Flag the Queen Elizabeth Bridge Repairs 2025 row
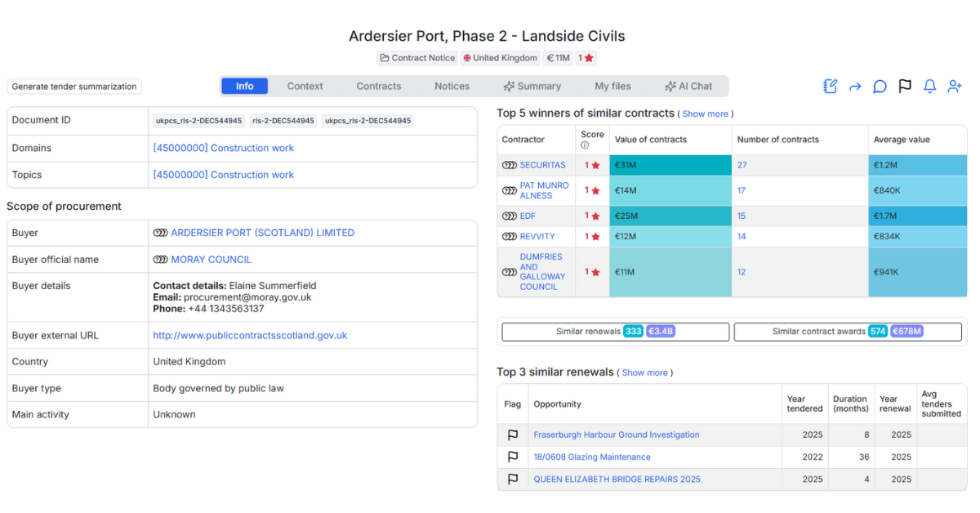The height and width of the screenshot is (513, 980). tap(513, 480)
